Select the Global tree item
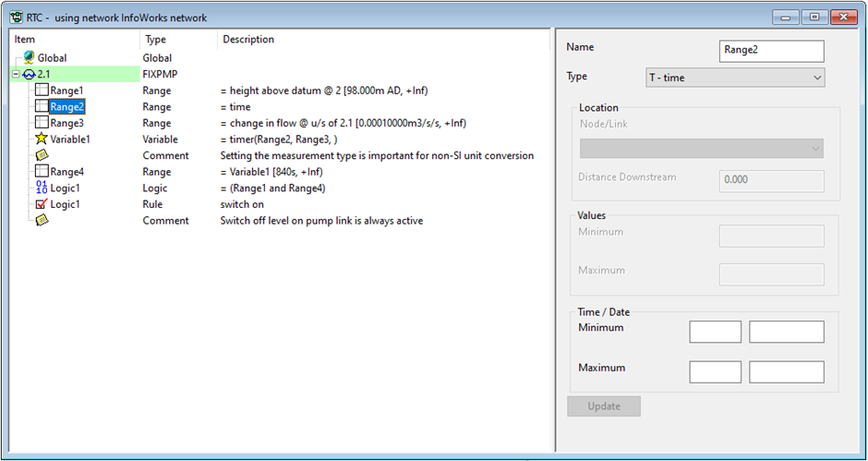 (52, 57)
